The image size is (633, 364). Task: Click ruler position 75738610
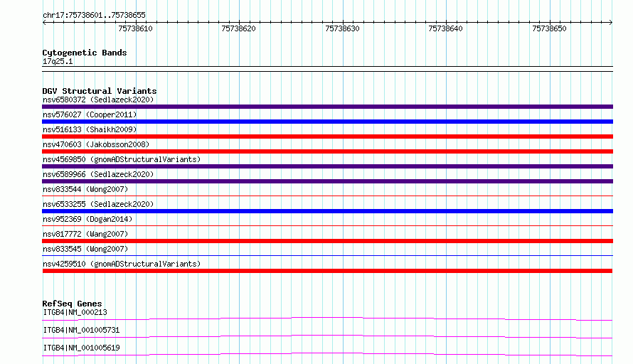point(136,28)
